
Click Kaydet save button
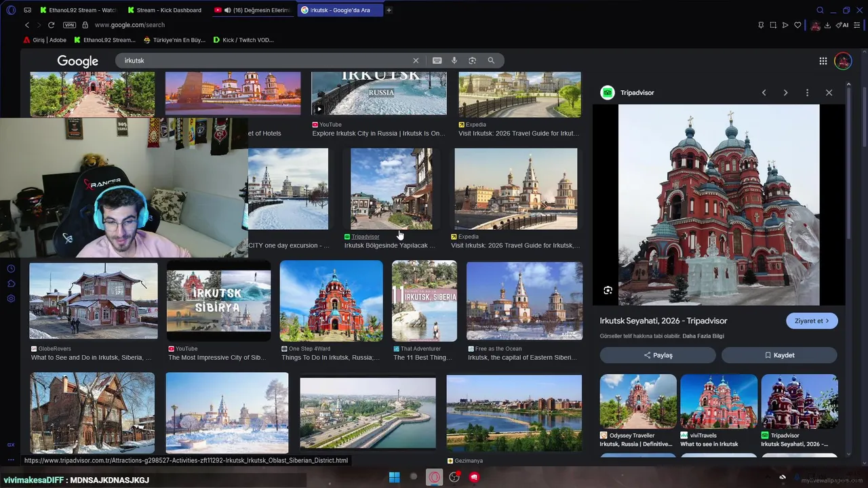779,355
